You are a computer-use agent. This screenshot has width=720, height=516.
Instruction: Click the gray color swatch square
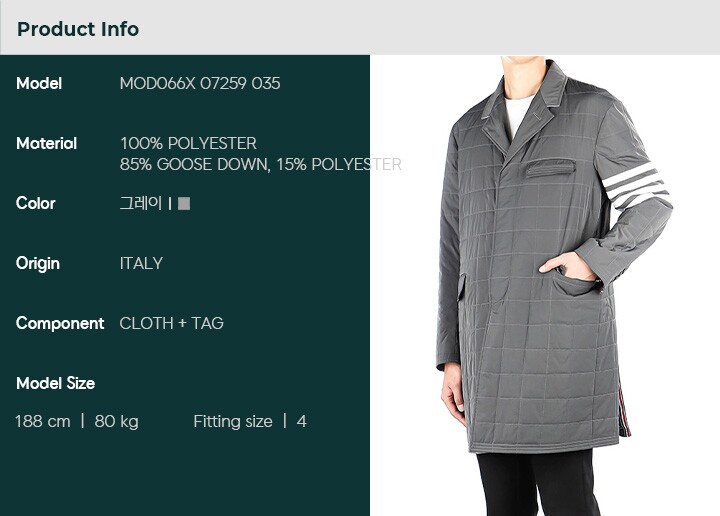184,203
